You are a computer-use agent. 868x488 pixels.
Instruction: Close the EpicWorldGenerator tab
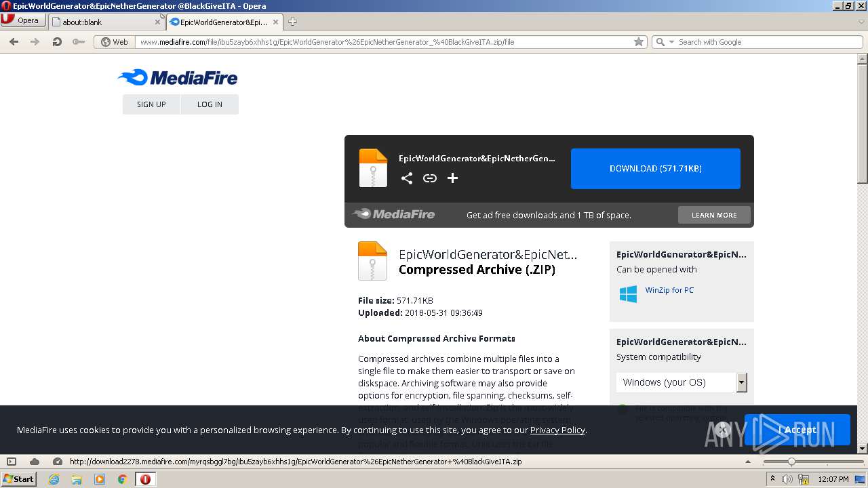click(x=276, y=22)
